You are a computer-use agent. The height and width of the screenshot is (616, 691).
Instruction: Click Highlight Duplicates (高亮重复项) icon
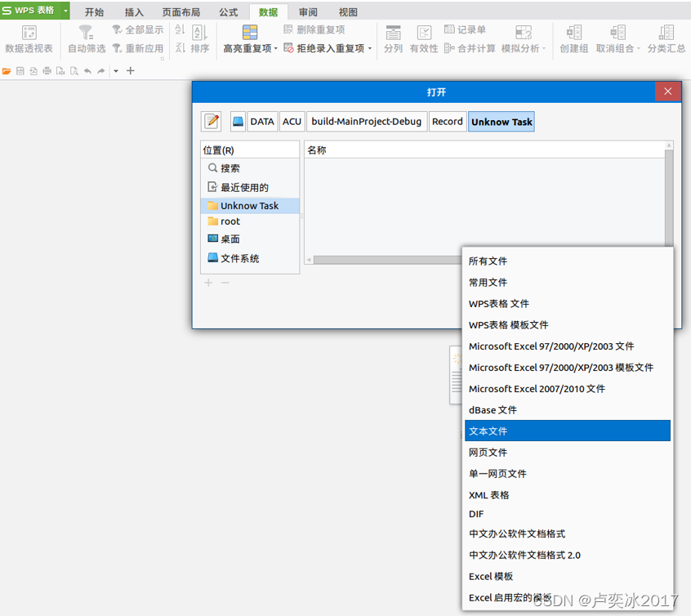click(x=250, y=32)
